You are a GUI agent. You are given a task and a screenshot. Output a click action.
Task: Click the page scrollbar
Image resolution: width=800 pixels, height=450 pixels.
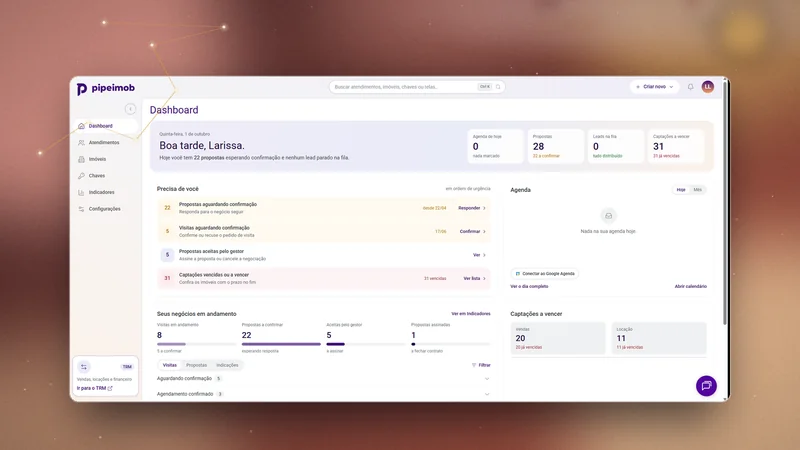pyautogui.click(x=724, y=204)
